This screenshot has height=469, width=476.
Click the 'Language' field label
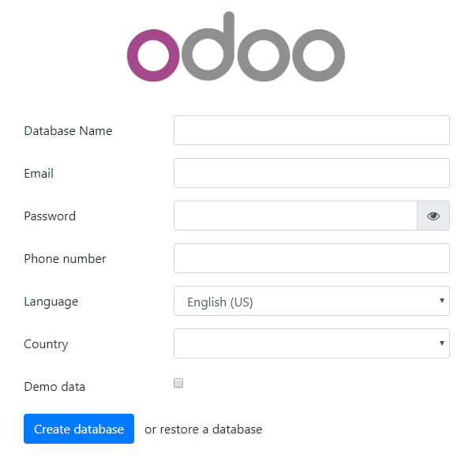click(x=51, y=302)
